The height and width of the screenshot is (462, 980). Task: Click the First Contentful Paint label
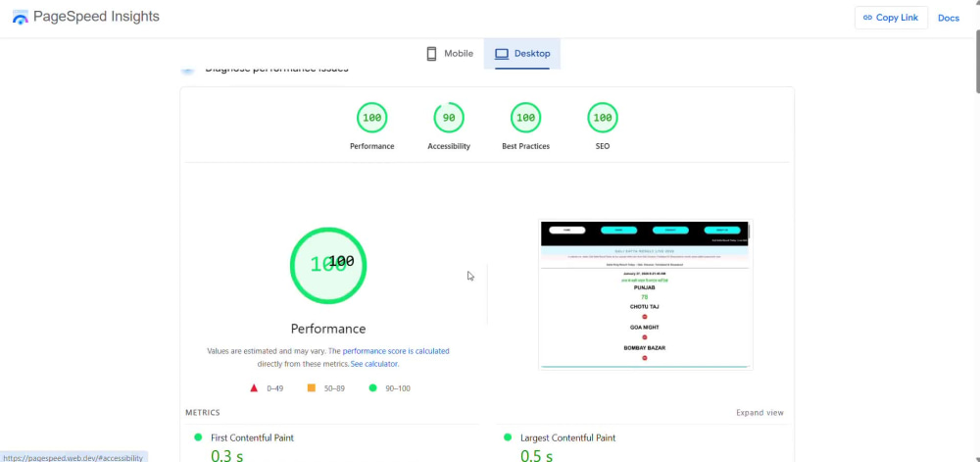252,437
